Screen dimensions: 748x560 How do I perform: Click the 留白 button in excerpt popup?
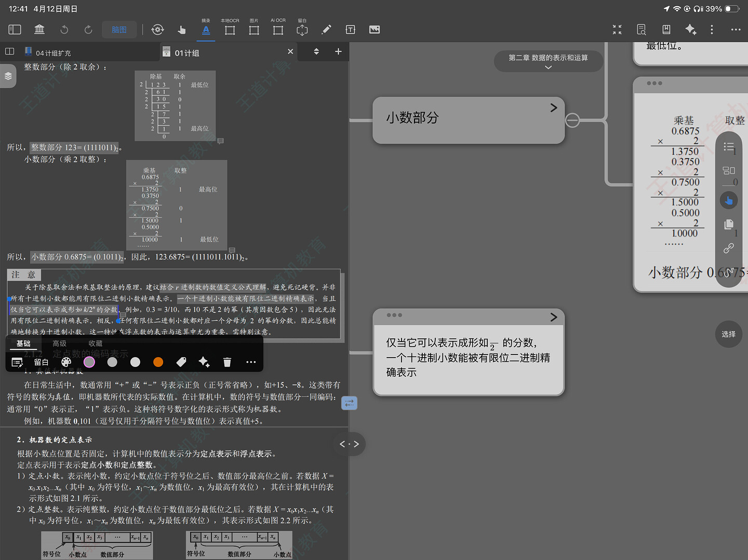click(41, 362)
